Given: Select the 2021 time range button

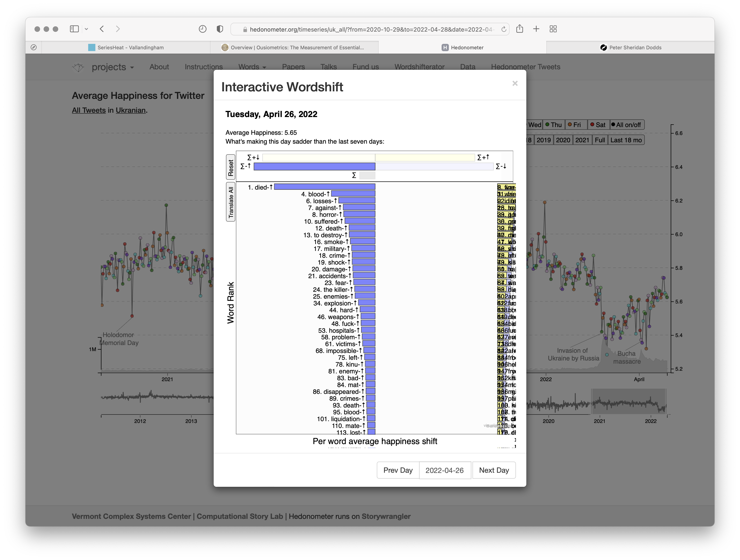Looking at the screenshot, I should coord(582,140).
